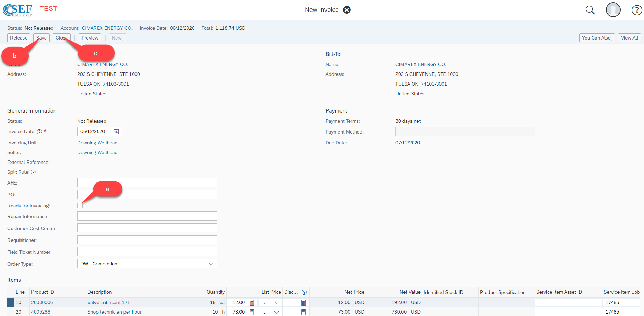Open the user profile avatar
Image resolution: width=644 pixels, height=316 pixels.
coord(613,10)
